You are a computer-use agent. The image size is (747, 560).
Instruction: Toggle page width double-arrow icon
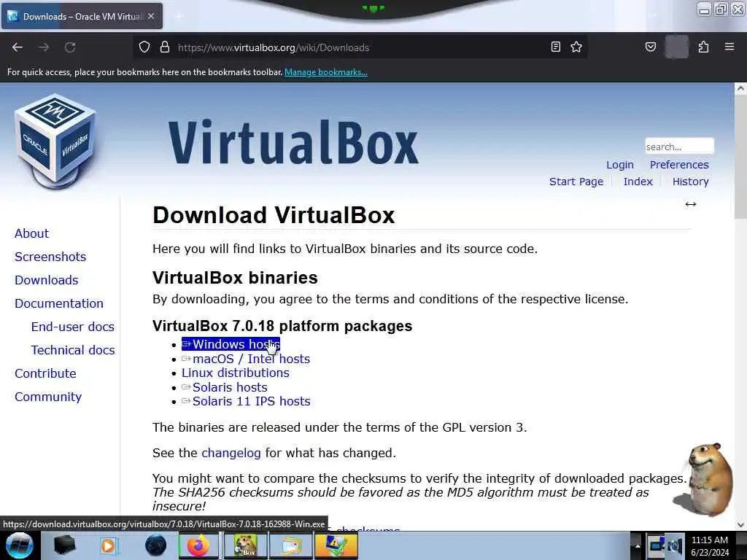point(691,204)
